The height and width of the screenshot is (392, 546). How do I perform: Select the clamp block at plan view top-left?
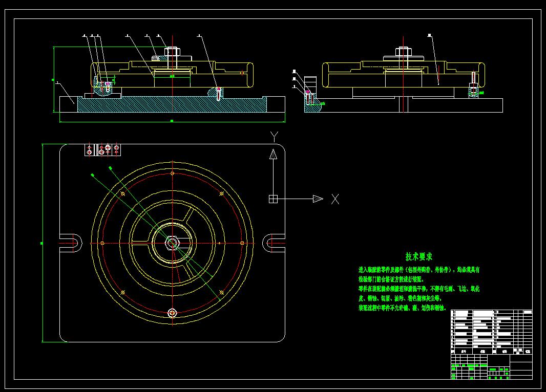pos(103,150)
